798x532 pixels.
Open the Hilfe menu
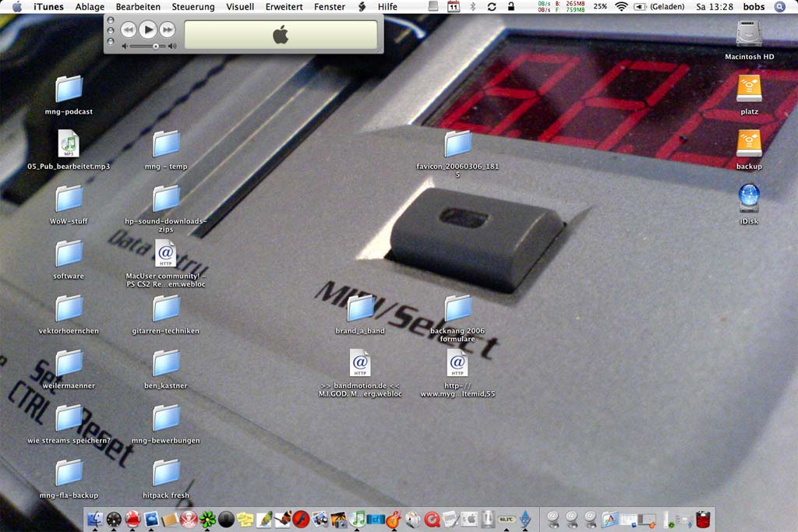pyautogui.click(x=387, y=6)
